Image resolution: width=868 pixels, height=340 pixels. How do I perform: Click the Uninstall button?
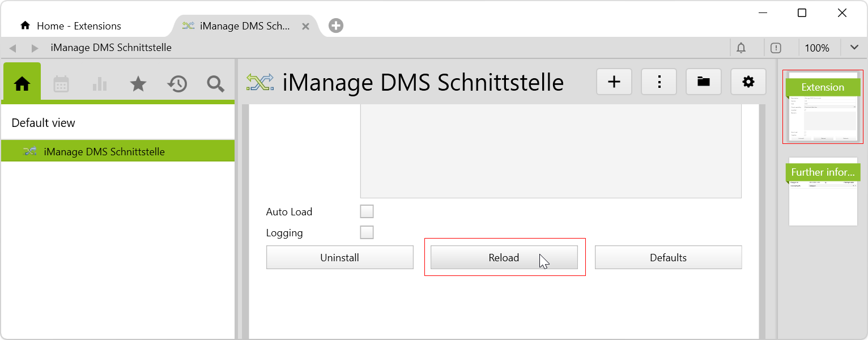(340, 258)
